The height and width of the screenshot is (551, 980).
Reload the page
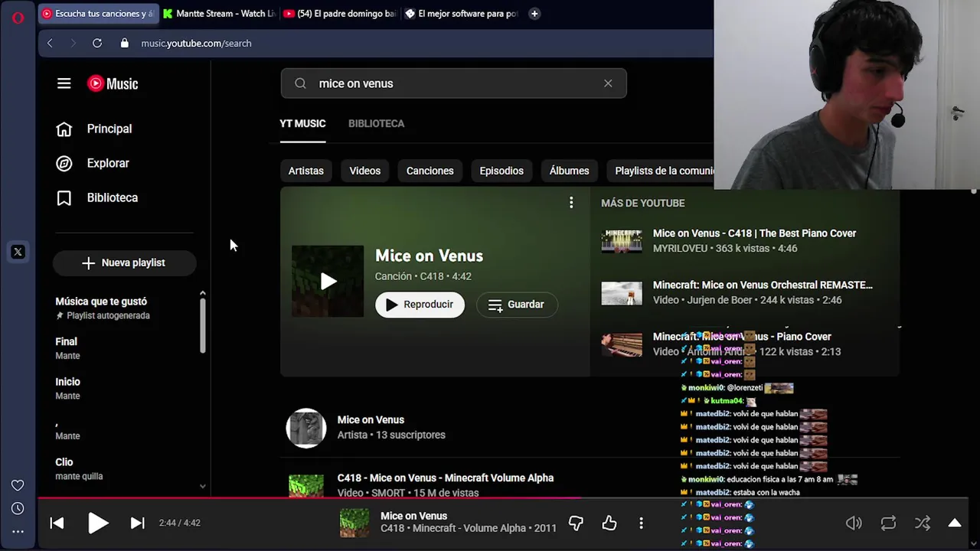97,44
